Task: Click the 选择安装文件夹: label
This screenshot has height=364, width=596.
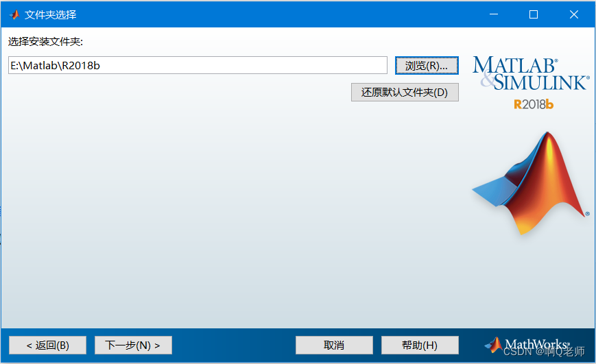Action: coord(46,41)
